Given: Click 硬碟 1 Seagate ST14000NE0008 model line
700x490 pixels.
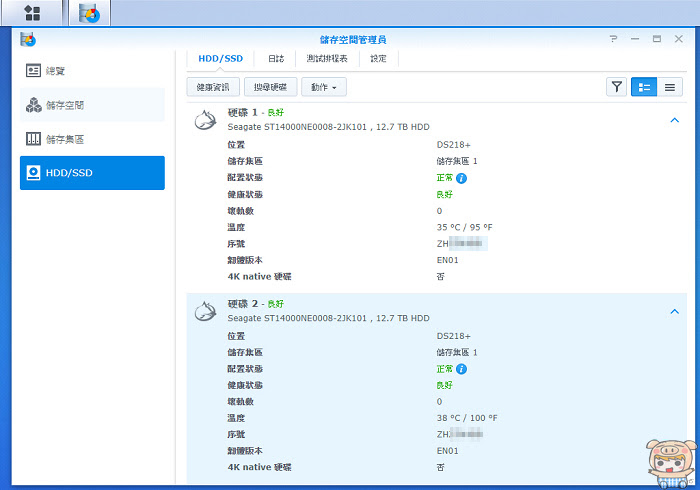Looking at the screenshot, I should pyautogui.click(x=329, y=127).
